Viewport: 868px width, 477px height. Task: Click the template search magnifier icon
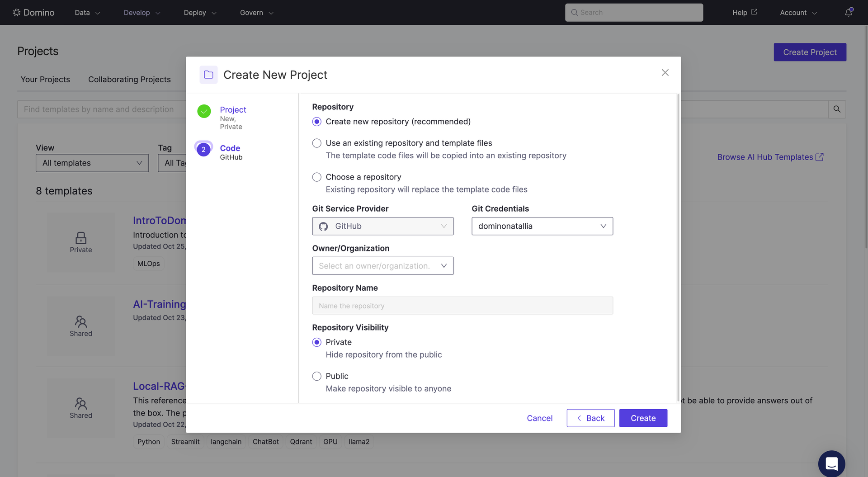pyautogui.click(x=837, y=109)
